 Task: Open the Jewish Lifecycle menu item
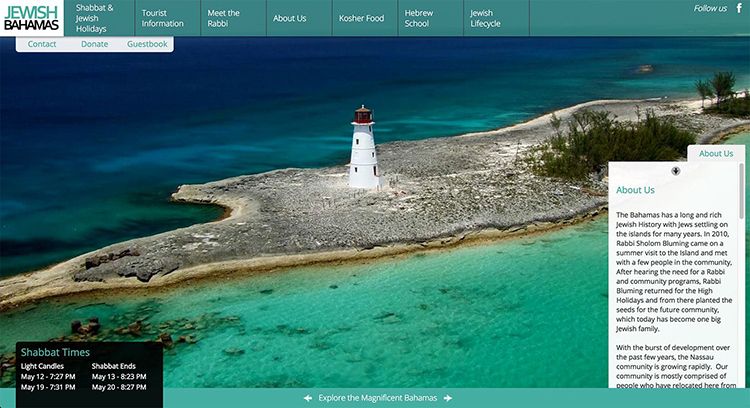(x=496, y=18)
